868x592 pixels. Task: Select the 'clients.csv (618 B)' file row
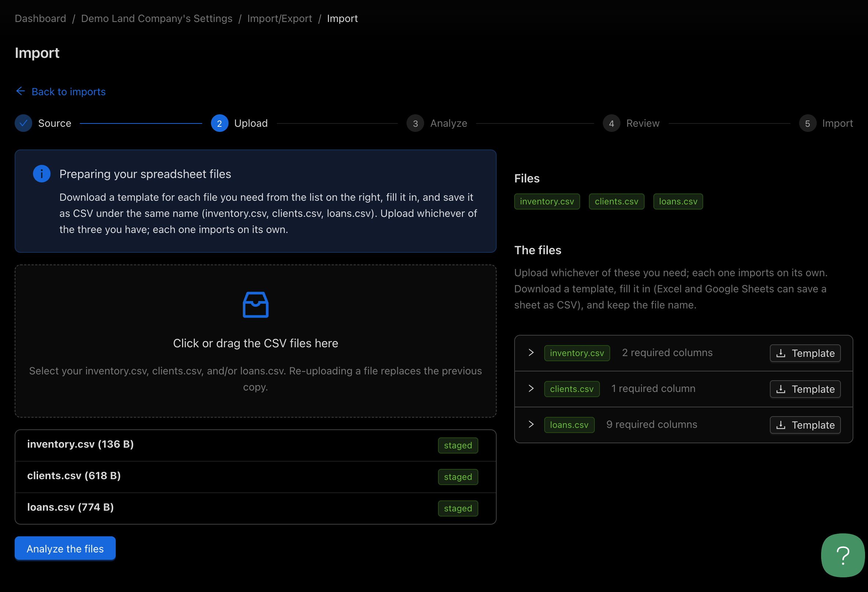pos(256,477)
